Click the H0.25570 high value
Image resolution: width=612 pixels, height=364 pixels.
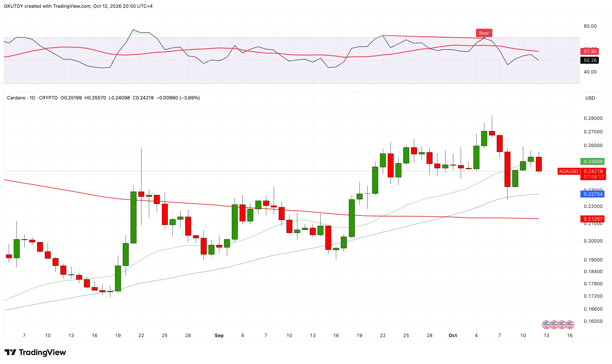[95, 98]
